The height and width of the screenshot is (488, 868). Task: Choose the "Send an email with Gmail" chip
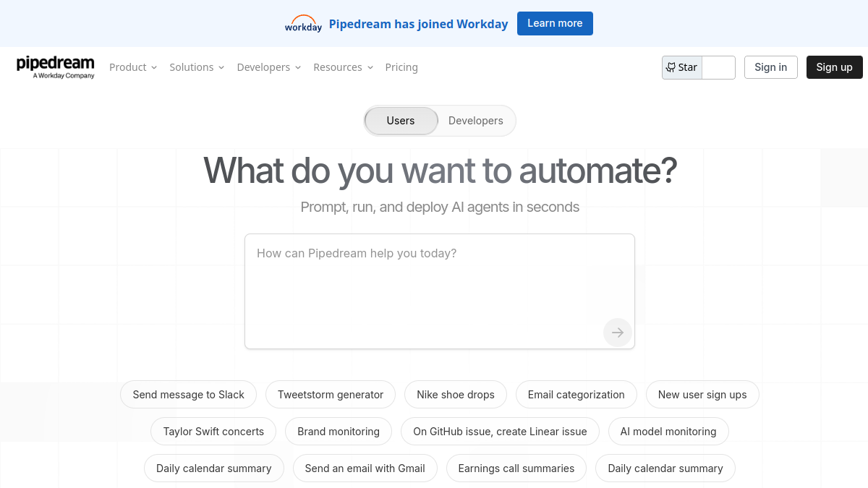(x=365, y=468)
